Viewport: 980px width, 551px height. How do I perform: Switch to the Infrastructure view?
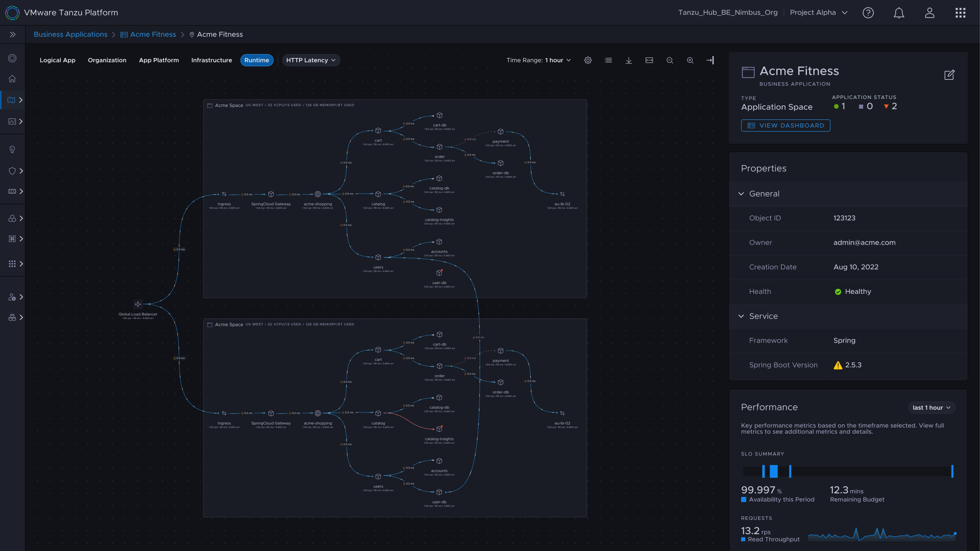[212, 60]
